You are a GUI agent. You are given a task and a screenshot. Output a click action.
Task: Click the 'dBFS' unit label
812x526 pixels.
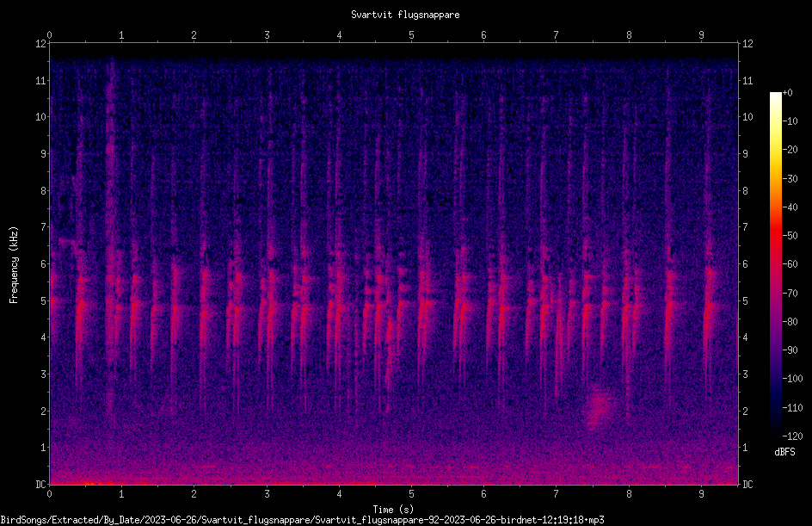click(x=784, y=452)
